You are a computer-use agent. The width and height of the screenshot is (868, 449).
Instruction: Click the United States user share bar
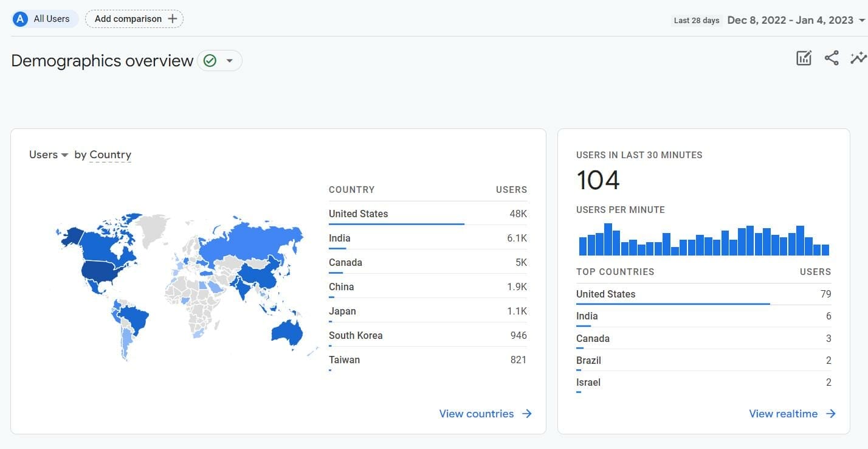click(x=396, y=224)
